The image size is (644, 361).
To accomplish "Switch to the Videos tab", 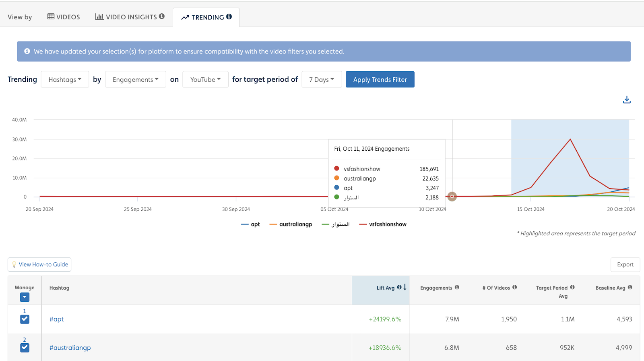I will tap(64, 17).
